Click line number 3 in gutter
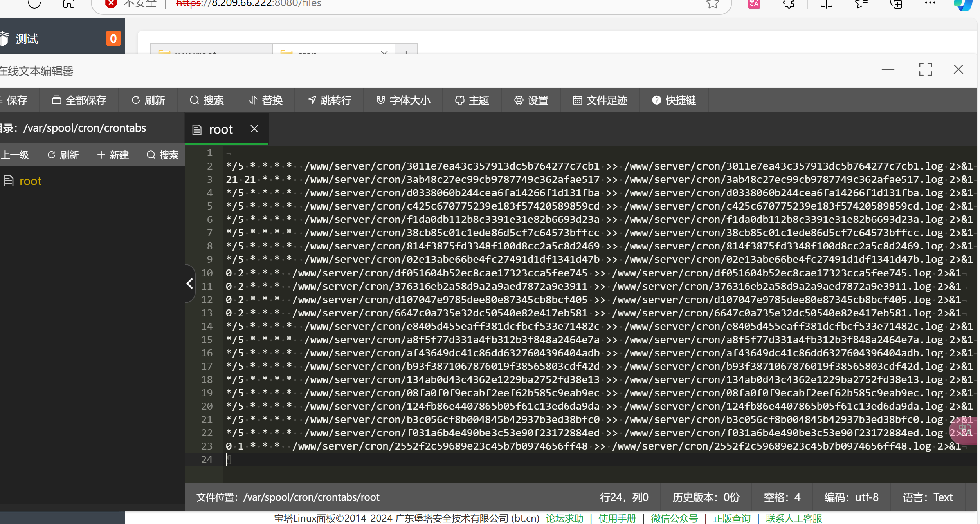 click(x=210, y=179)
